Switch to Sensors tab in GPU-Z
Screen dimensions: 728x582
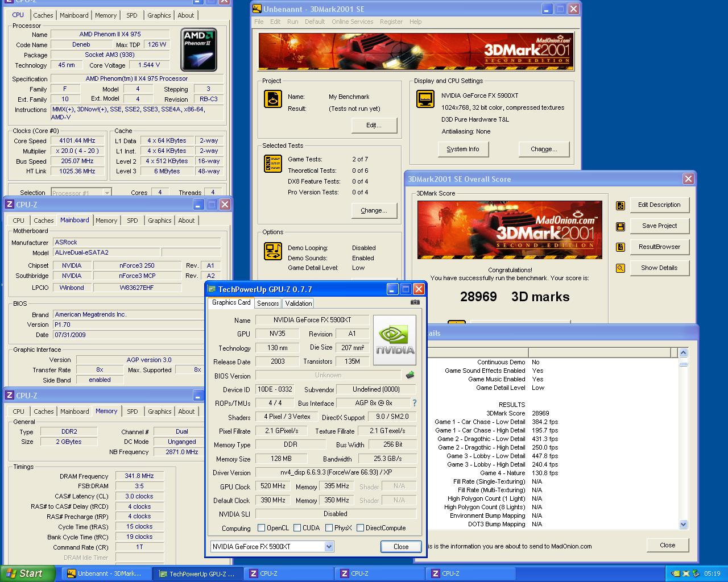click(x=268, y=304)
